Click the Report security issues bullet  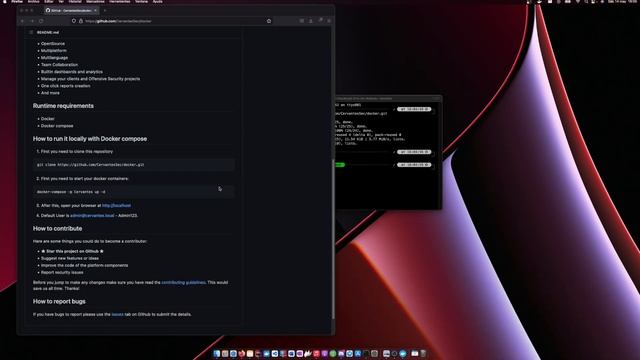pos(62,273)
